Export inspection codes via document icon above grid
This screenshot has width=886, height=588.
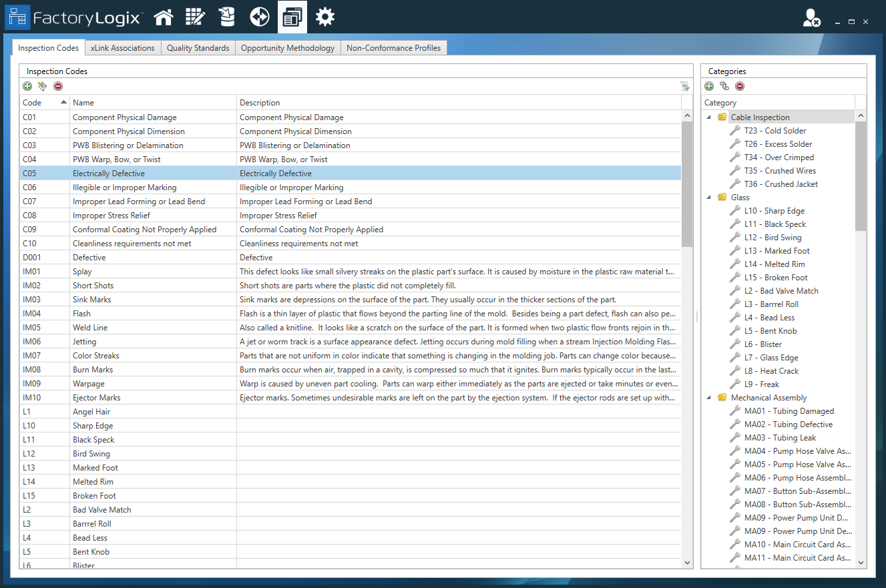click(x=685, y=85)
